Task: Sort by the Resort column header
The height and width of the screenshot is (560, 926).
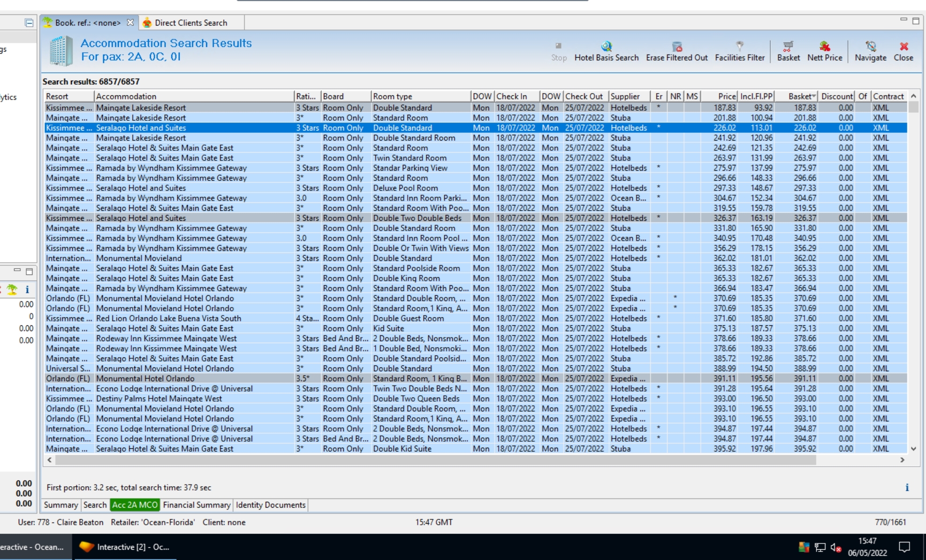Action: [69, 96]
